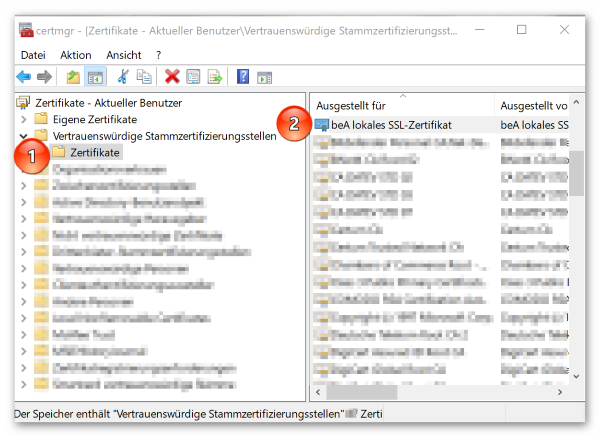Expand the Eigene Zertifikate node

pos(24,118)
